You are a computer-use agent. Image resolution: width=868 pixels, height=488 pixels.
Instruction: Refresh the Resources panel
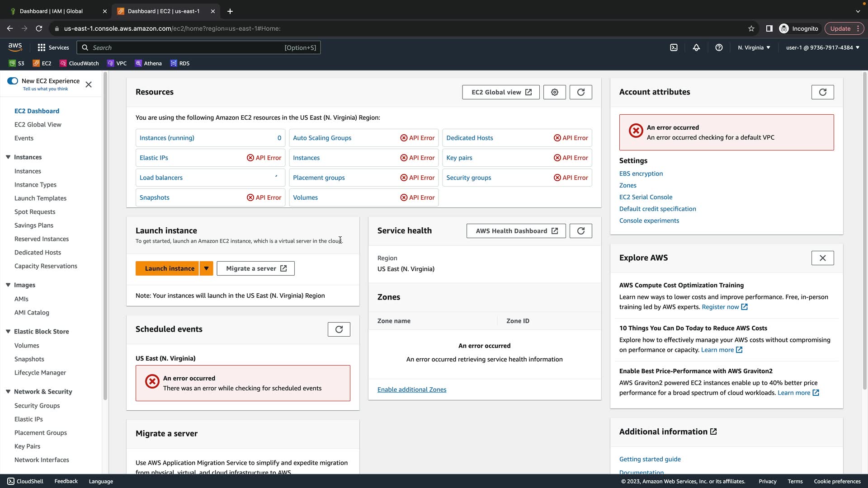coord(580,92)
